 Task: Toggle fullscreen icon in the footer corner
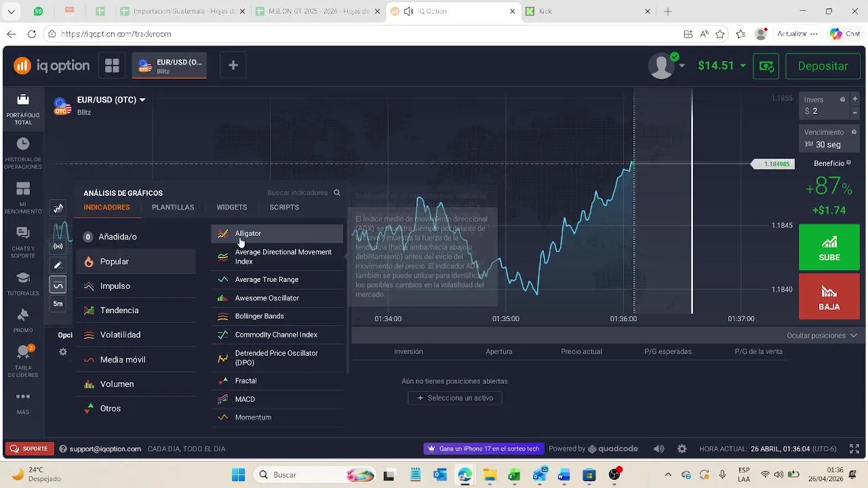(x=854, y=449)
